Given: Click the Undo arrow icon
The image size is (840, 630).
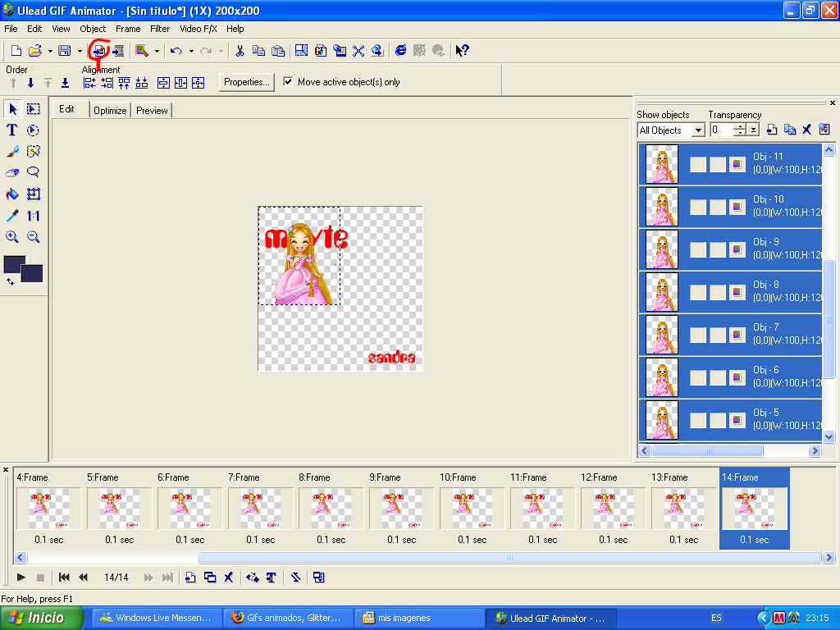Looking at the screenshot, I should click(176, 51).
